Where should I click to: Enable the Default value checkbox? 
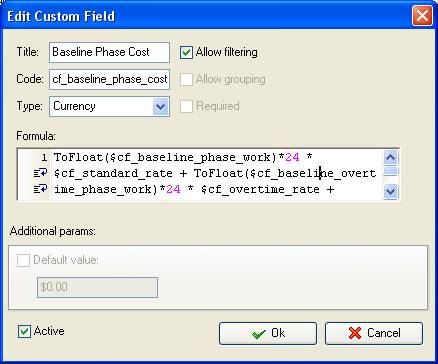pyautogui.click(x=23, y=260)
